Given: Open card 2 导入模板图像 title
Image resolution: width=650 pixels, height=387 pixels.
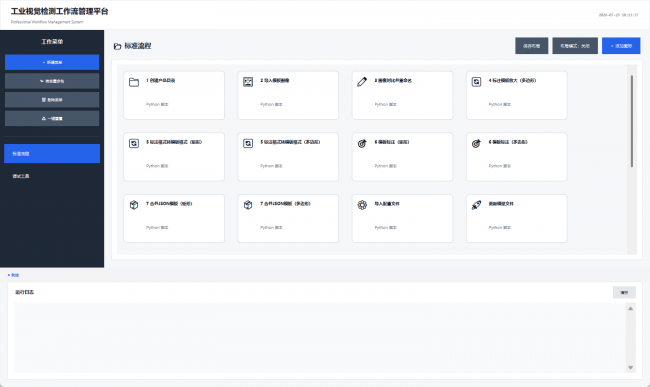Looking at the screenshot, I should 275,80.
